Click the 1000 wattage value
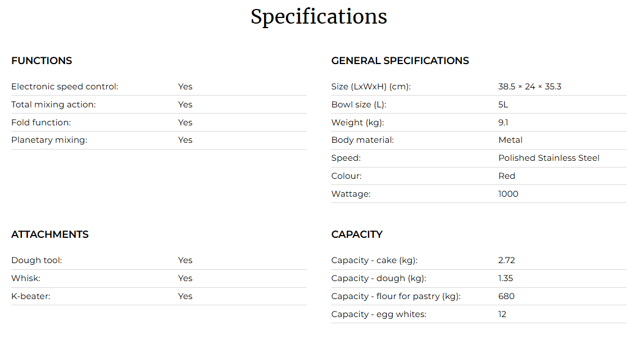Screen dimensions: 644x339 coord(508,194)
